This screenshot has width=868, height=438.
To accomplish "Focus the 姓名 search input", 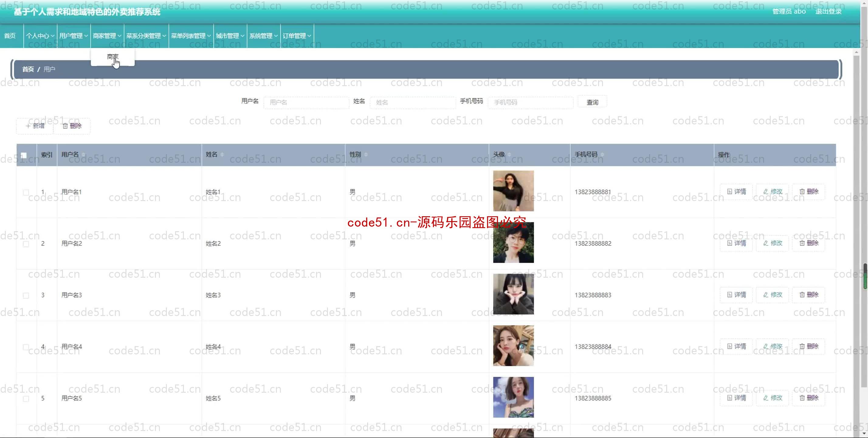I will click(x=413, y=102).
